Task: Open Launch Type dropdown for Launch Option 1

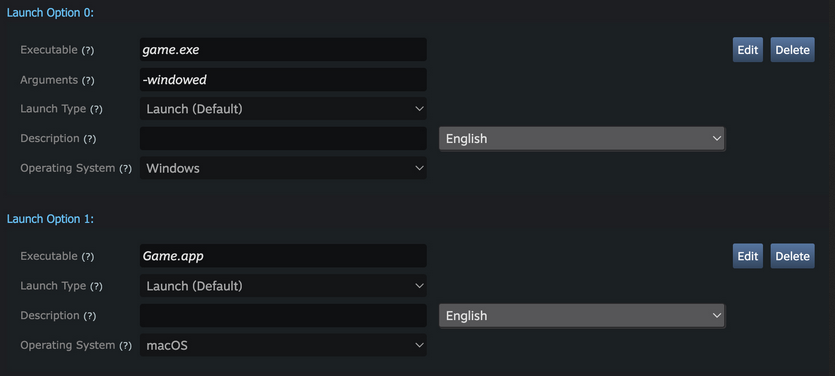Action: [283, 286]
